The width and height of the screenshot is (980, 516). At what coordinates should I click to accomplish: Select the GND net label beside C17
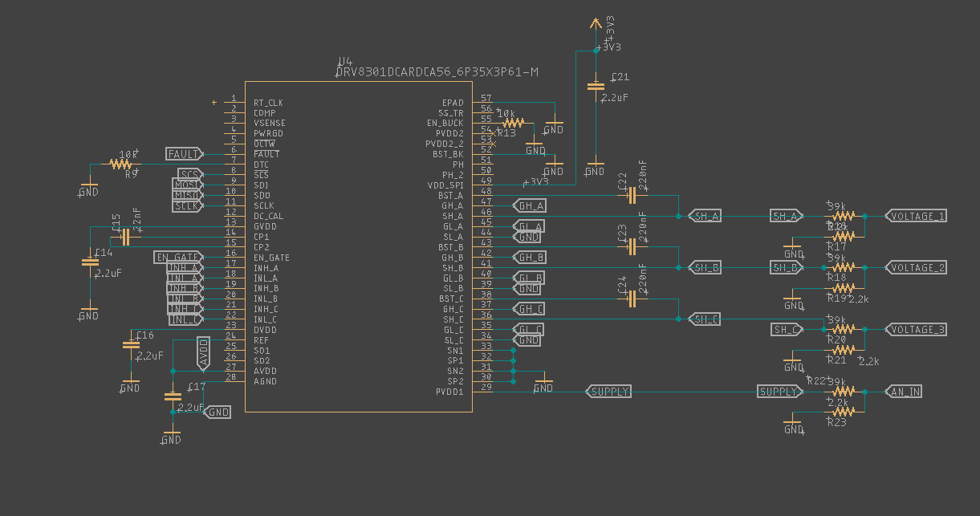[218, 412]
